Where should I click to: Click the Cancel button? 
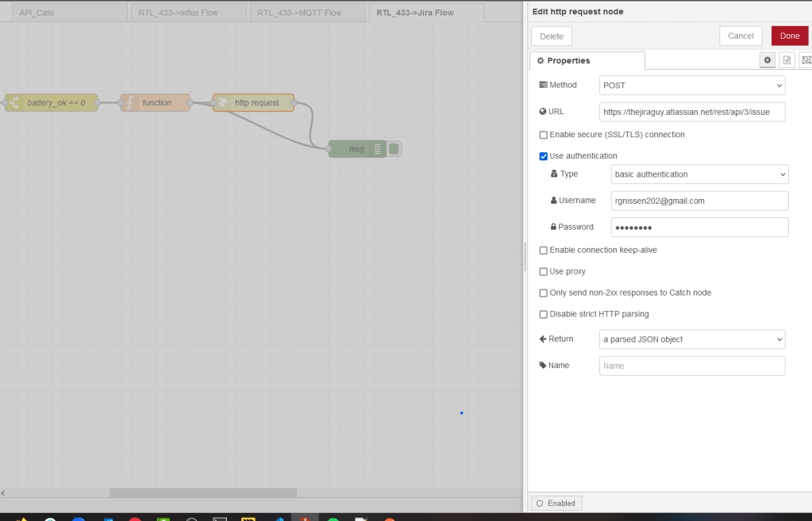click(x=740, y=36)
